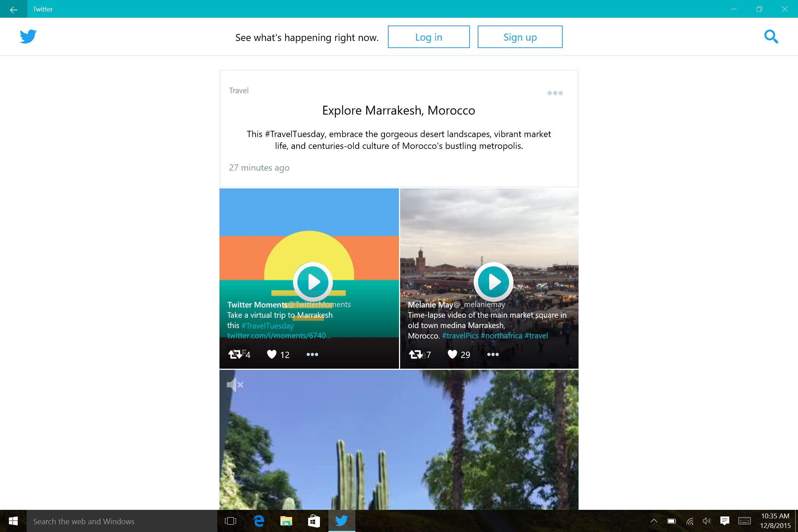Unmute the cactus video sound
798x532 pixels.
click(235, 385)
